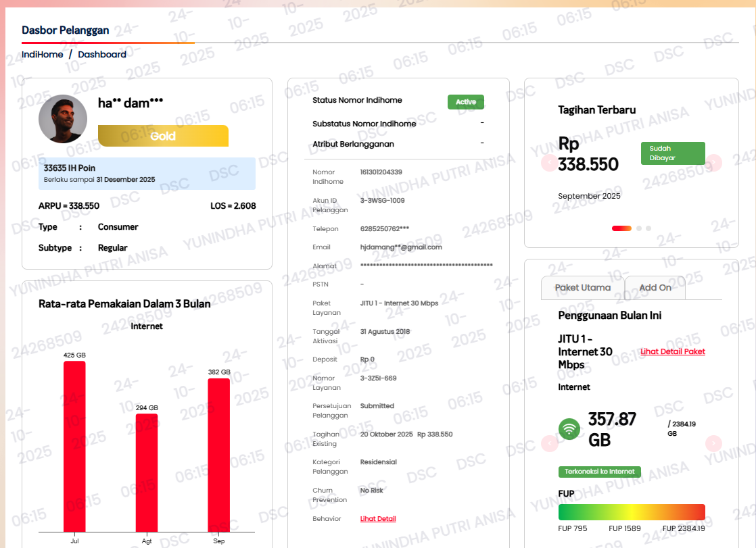Switch to the Paket Utama tab
This screenshot has height=548, width=756.
(583, 288)
